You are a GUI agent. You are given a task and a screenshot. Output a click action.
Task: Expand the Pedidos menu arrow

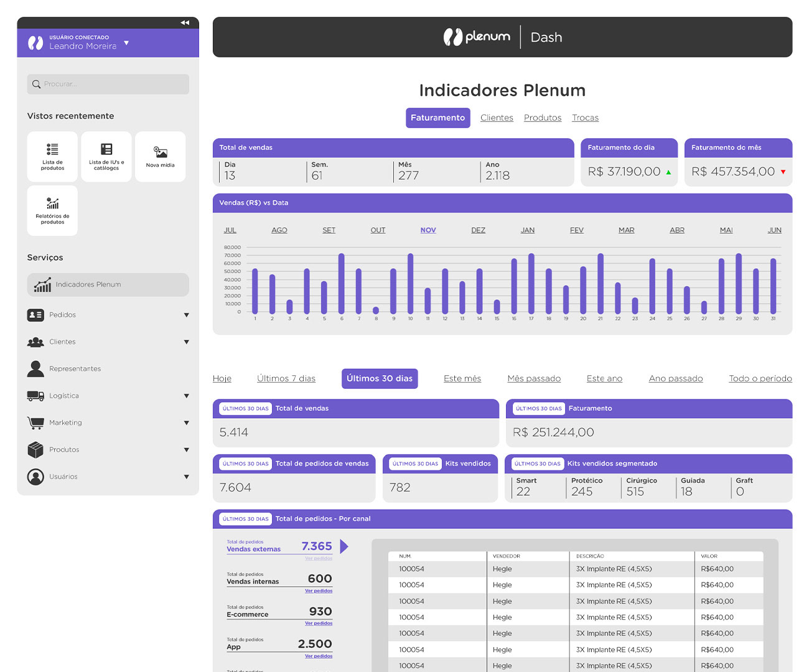[186, 315]
